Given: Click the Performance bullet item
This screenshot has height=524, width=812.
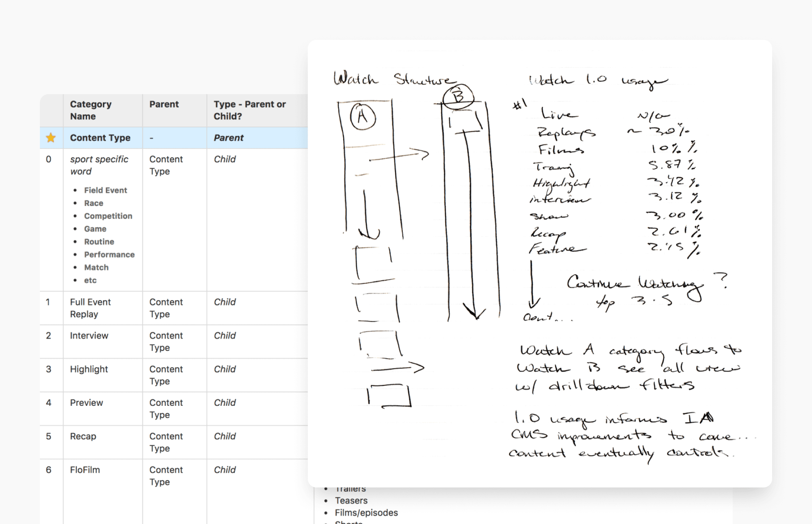Looking at the screenshot, I should (x=109, y=255).
